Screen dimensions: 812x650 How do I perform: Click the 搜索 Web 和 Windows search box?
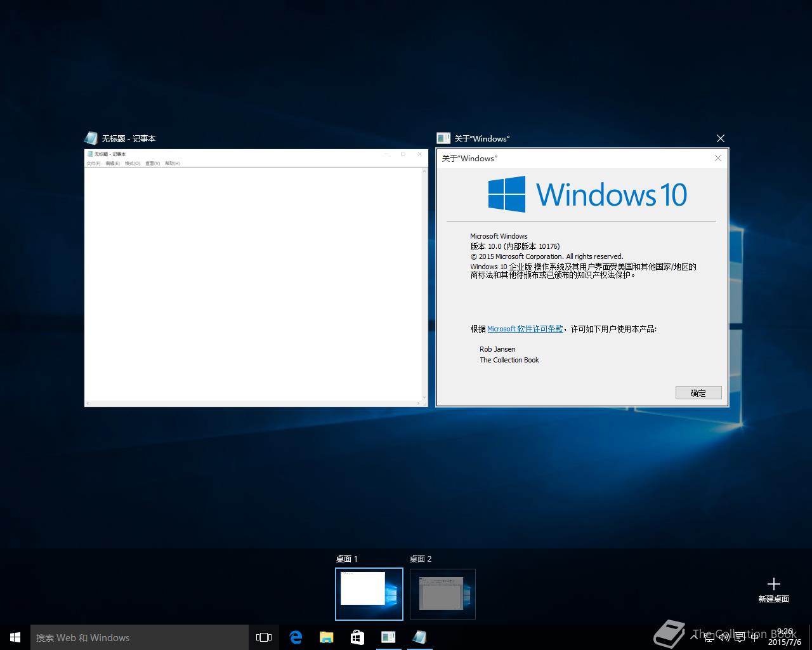(x=140, y=637)
